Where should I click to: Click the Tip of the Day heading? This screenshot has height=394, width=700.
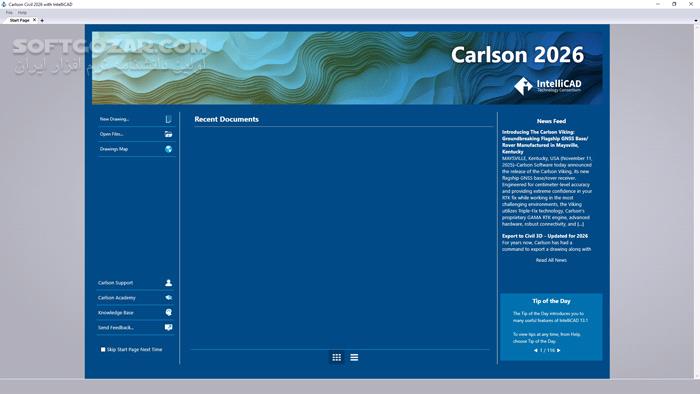(x=551, y=301)
